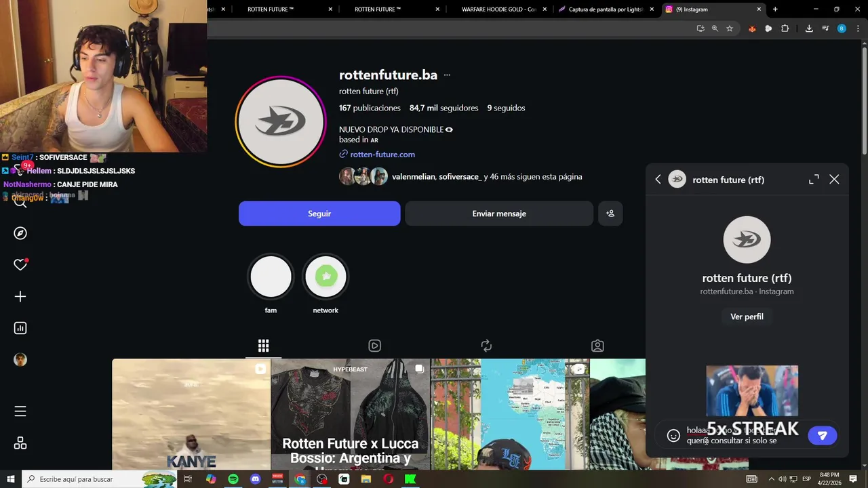
Task: Open own profile avatar in Instagram sidebar
Action: click(20, 360)
